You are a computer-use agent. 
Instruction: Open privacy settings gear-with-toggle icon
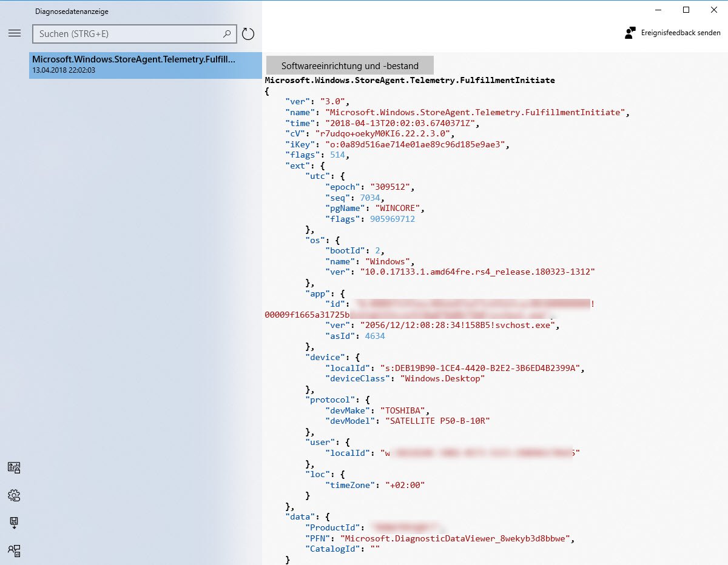14,495
